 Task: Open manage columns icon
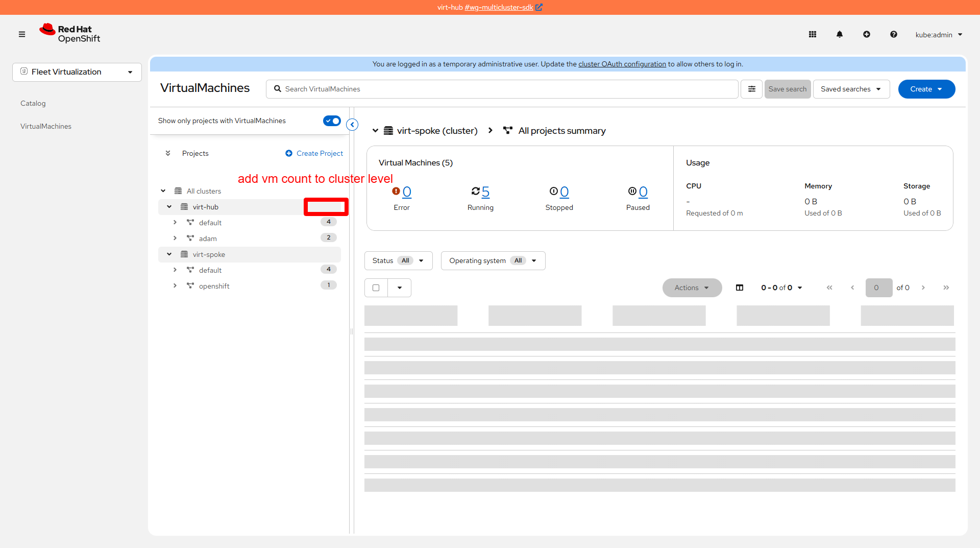[x=740, y=288]
